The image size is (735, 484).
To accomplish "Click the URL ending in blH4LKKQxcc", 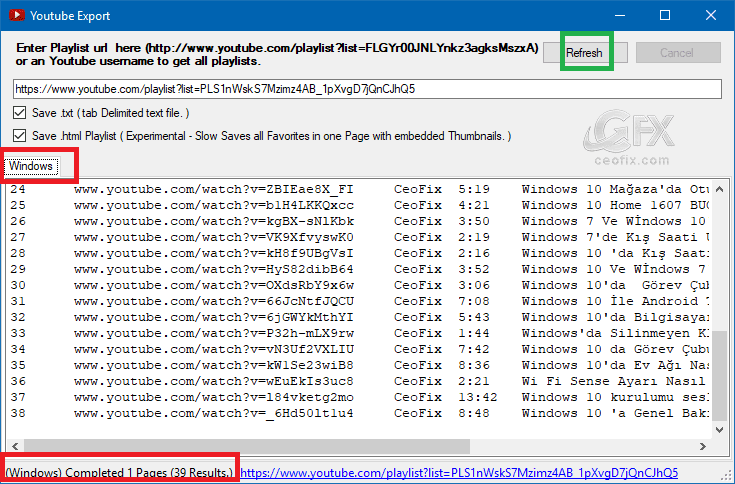I will pyautogui.click(x=213, y=205).
